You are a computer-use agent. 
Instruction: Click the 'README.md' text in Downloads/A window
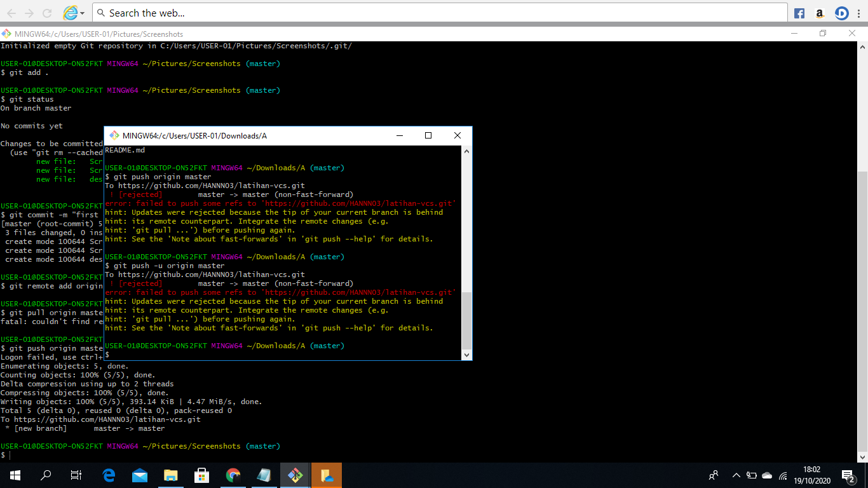tap(125, 150)
